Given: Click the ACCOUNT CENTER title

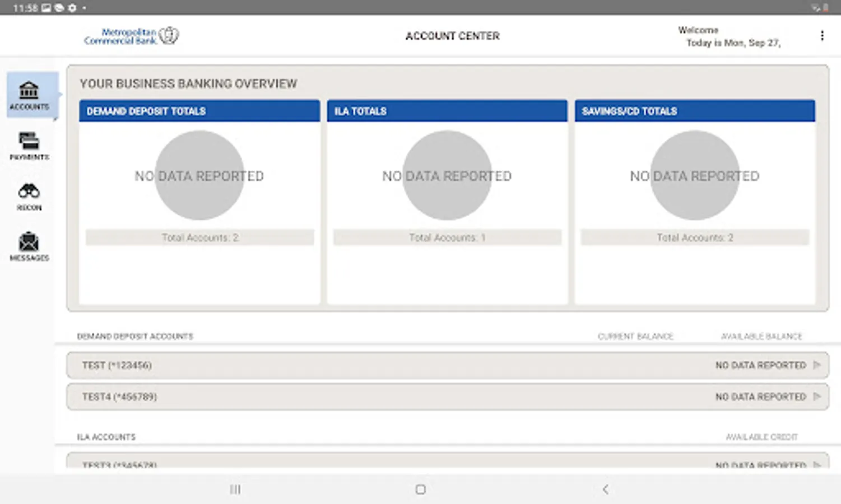Looking at the screenshot, I should tap(452, 36).
